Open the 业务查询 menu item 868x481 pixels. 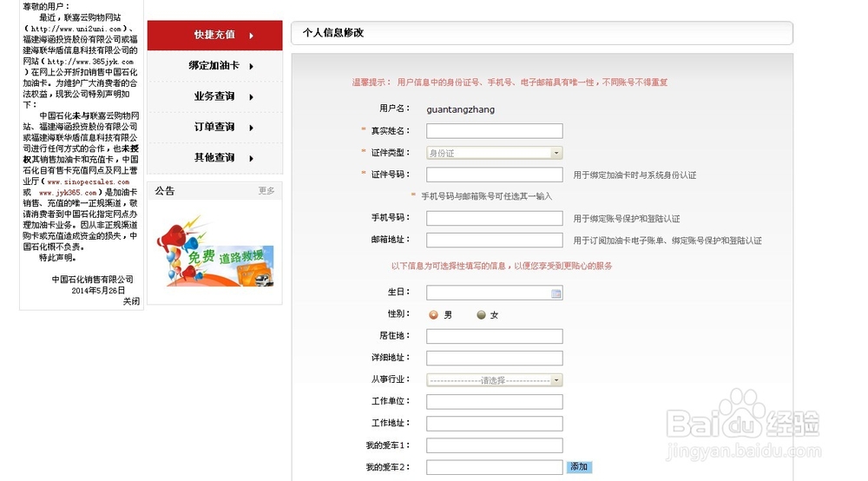214,97
